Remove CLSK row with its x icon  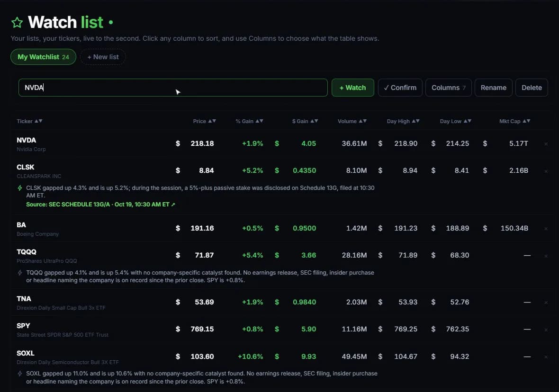546,171
